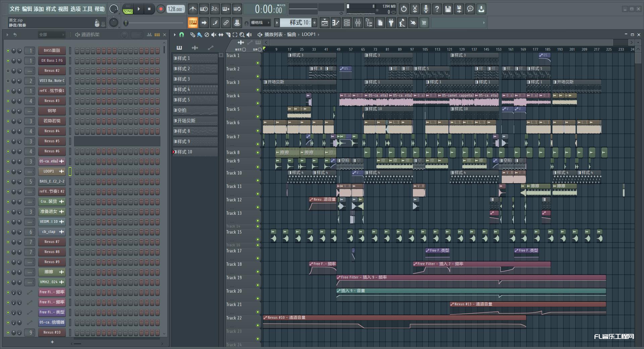Open the plugin picker plug icon
644x349 pixels.
click(x=391, y=23)
